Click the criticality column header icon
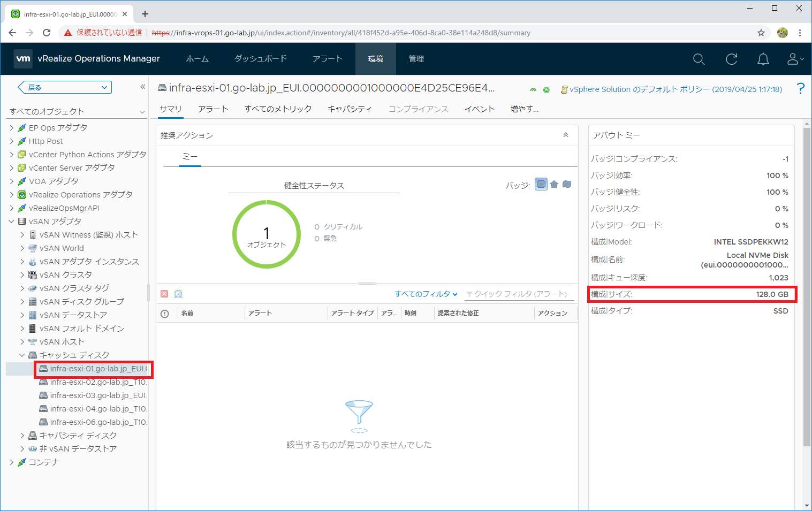 click(x=165, y=314)
